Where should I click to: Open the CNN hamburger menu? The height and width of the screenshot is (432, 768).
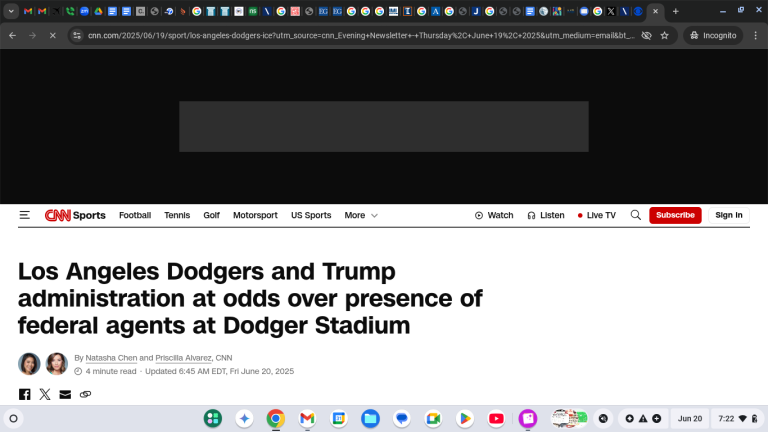point(24,215)
